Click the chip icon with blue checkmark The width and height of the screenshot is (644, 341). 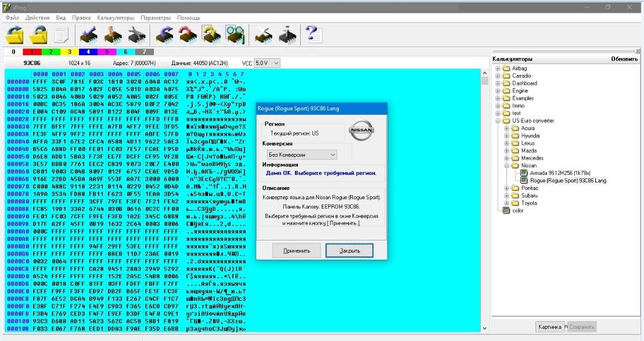(89, 35)
